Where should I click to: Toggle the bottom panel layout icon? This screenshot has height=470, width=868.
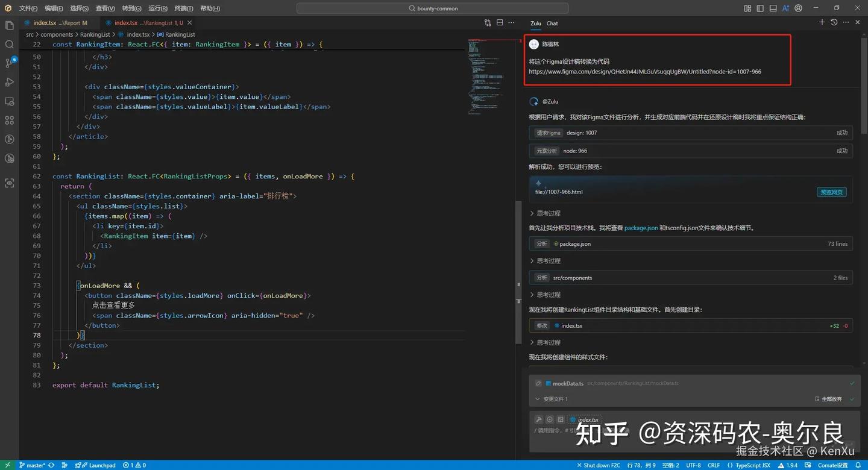[773, 8]
